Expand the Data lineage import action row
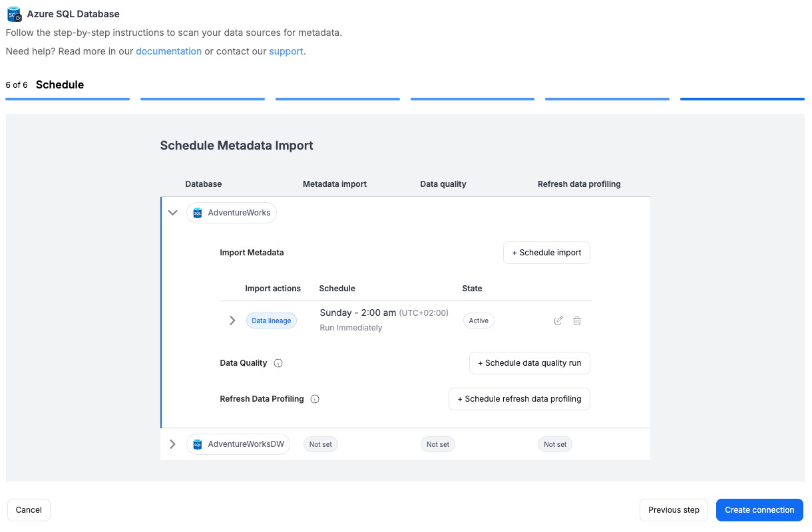Viewport: 812px width, 532px height. [x=232, y=321]
